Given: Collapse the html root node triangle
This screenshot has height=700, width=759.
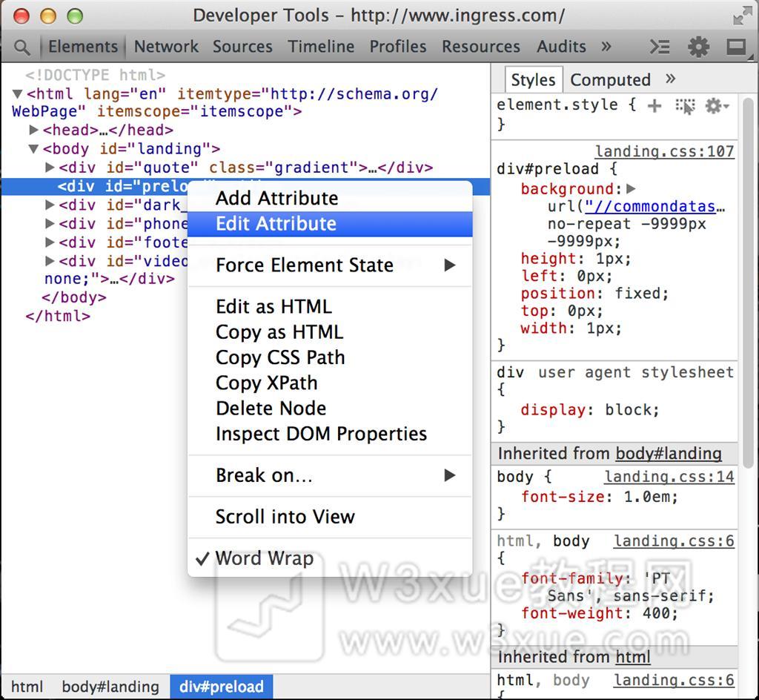Looking at the screenshot, I should click(18, 93).
